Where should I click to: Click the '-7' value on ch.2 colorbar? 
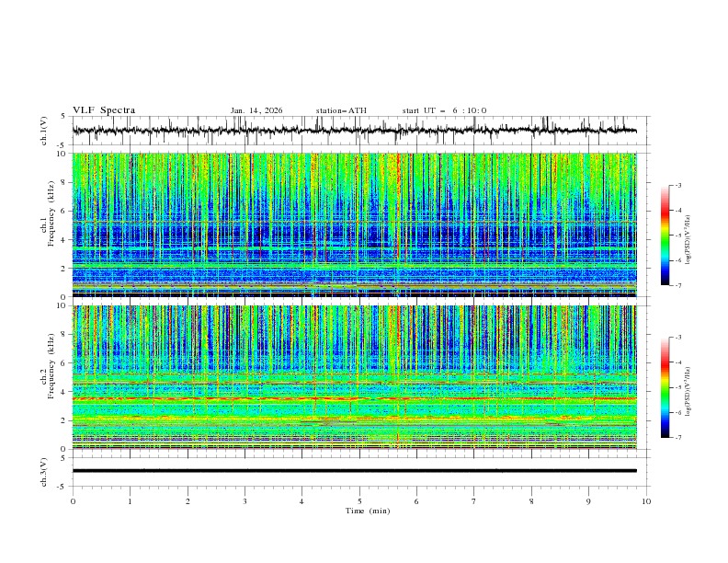(x=677, y=437)
